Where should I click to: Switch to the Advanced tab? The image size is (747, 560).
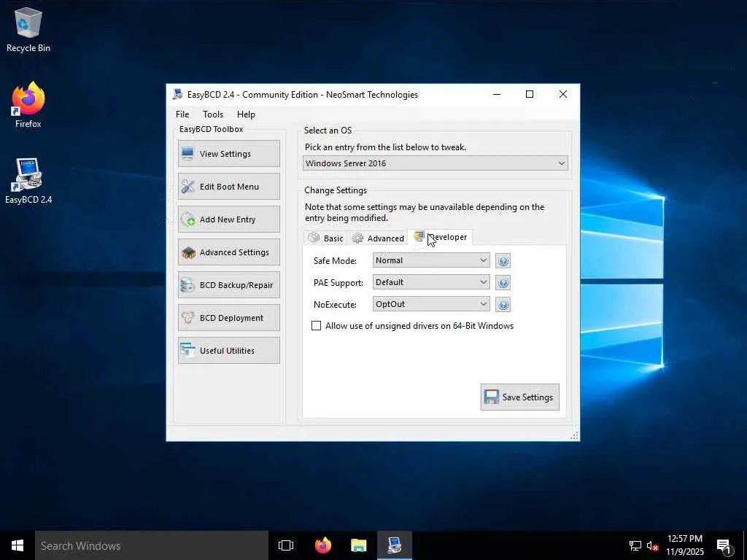tap(378, 238)
